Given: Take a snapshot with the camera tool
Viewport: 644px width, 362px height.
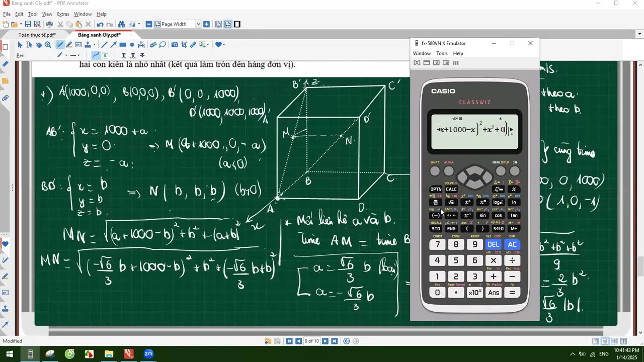Looking at the screenshot, I should tap(175, 44).
